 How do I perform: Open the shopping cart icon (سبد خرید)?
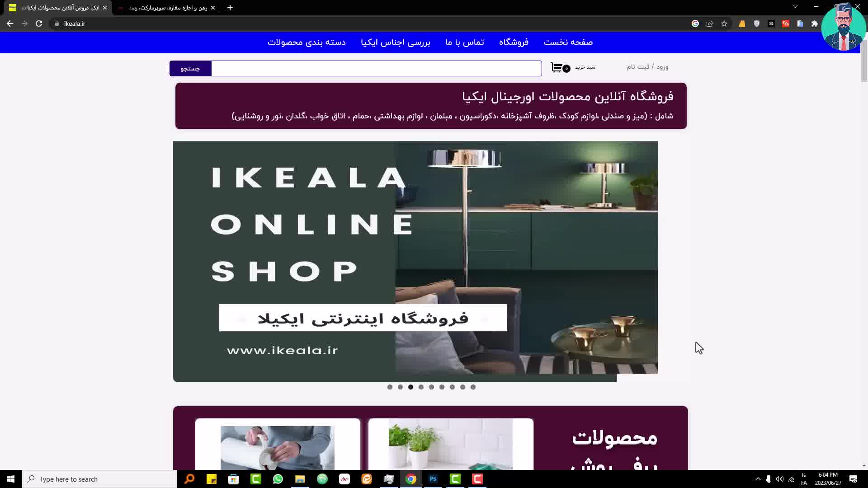(561, 68)
